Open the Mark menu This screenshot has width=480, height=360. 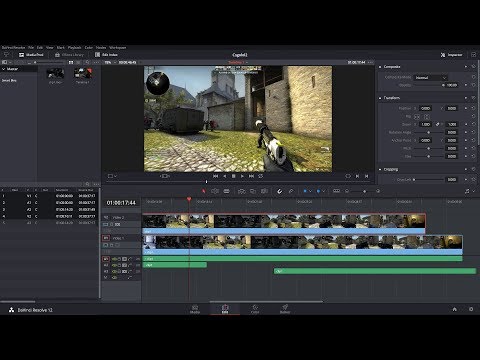61,47
